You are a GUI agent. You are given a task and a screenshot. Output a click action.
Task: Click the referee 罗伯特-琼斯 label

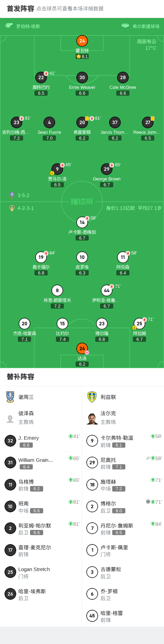[28, 26]
